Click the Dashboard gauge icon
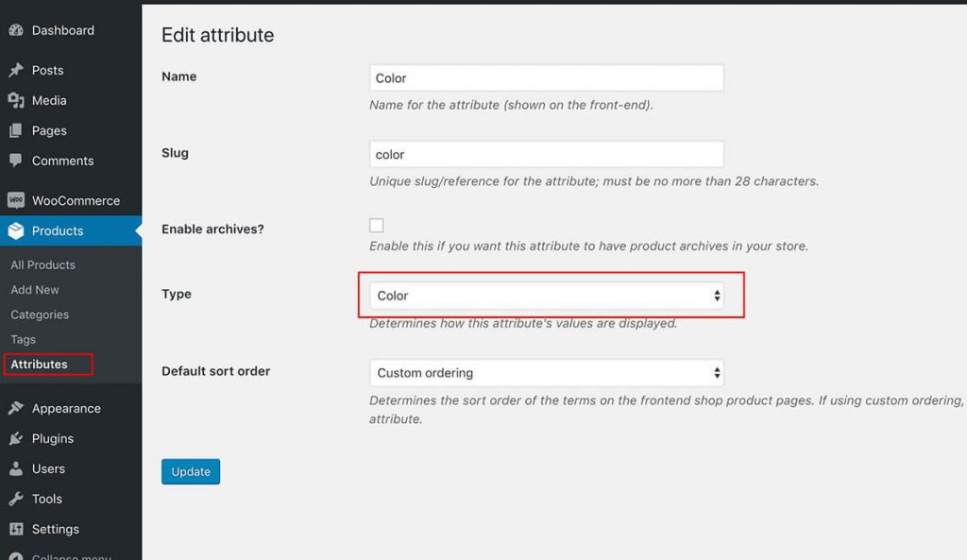 pos(16,30)
